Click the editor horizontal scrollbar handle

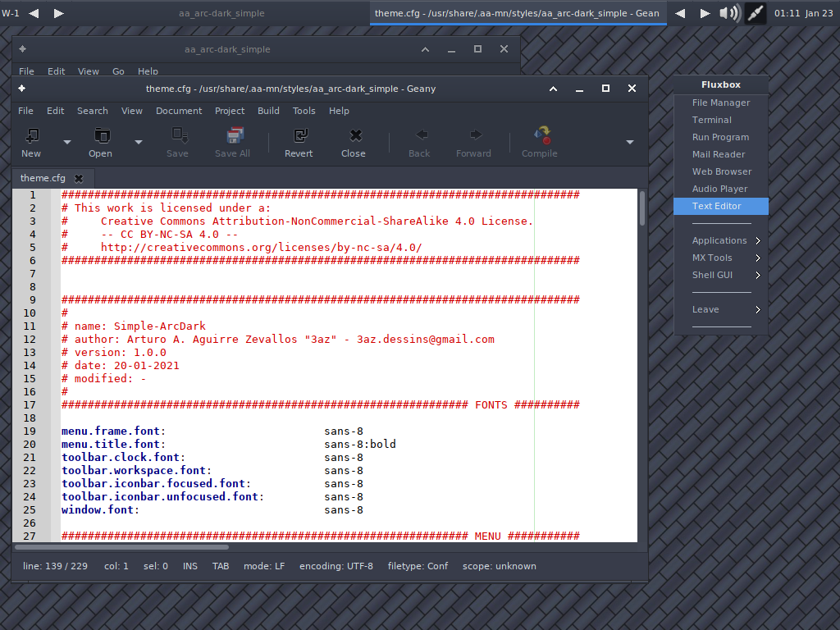[122, 547]
